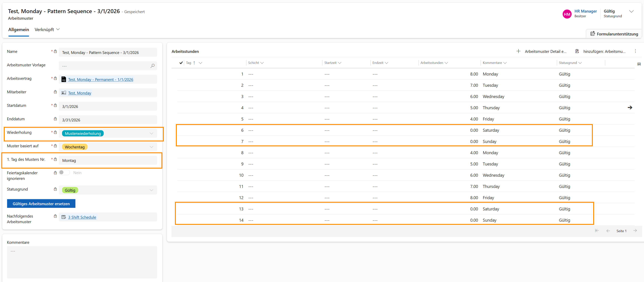
Task: Expand the header Statusgrund chevron
Action: [631, 11]
